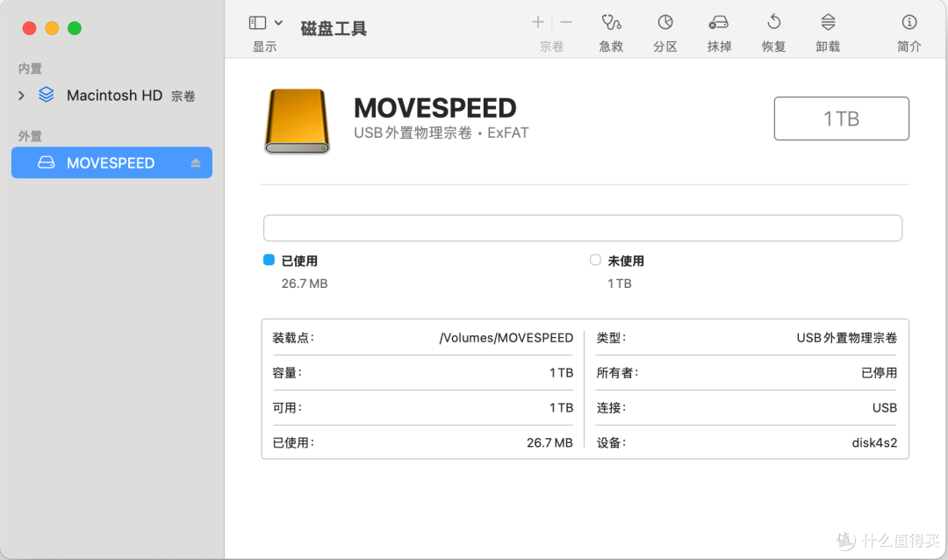948x560 pixels.
Task: Click the disk4s2 device value
Action: [x=874, y=442]
